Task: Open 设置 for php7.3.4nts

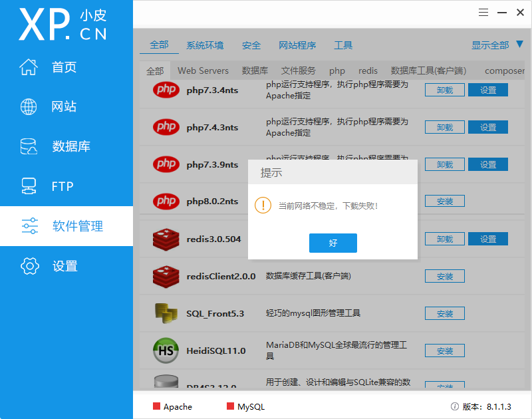Action: (x=488, y=90)
